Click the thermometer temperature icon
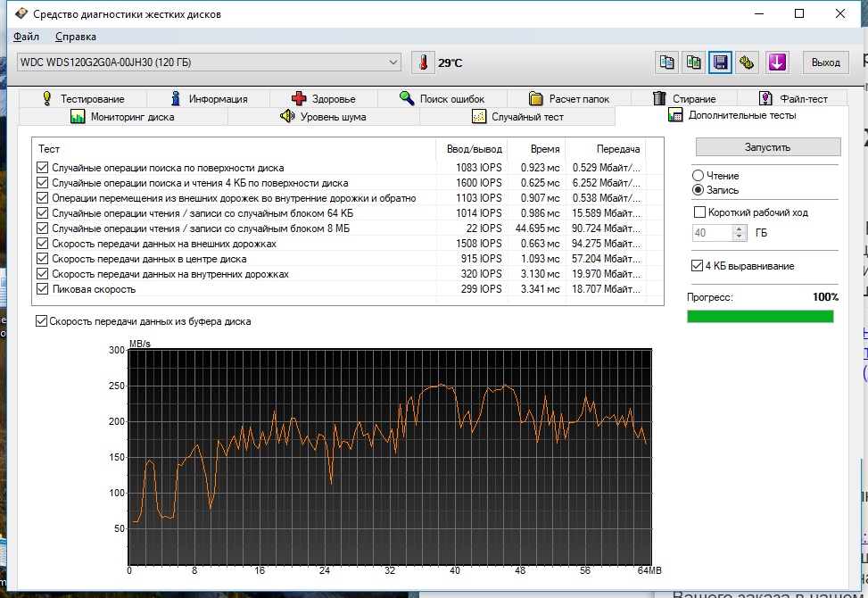This screenshot has width=868, height=598. tap(423, 62)
